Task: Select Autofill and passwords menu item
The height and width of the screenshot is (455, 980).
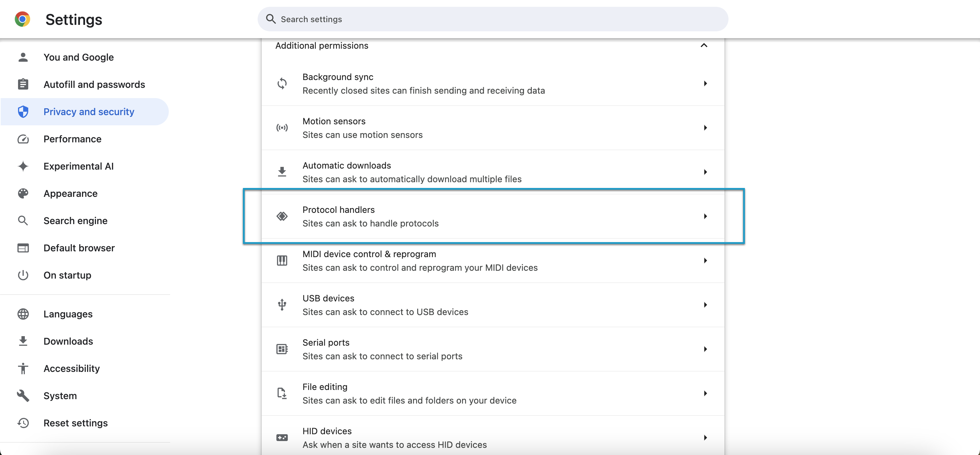Action: pos(94,84)
